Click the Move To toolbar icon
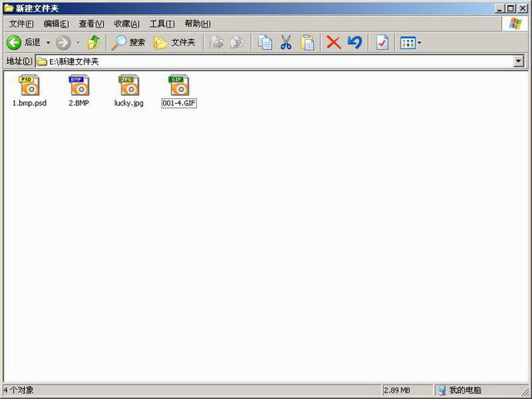532x399 pixels. coord(216,42)
